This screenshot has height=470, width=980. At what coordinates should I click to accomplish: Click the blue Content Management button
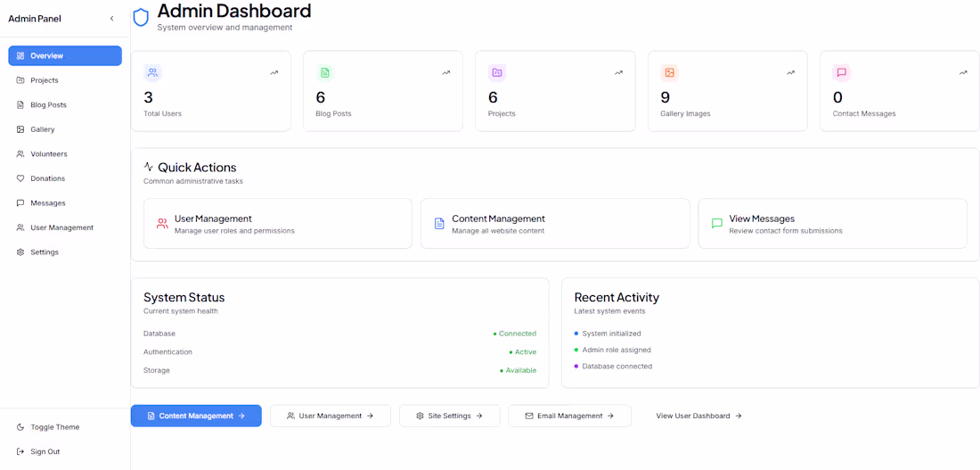coord(196,416)
